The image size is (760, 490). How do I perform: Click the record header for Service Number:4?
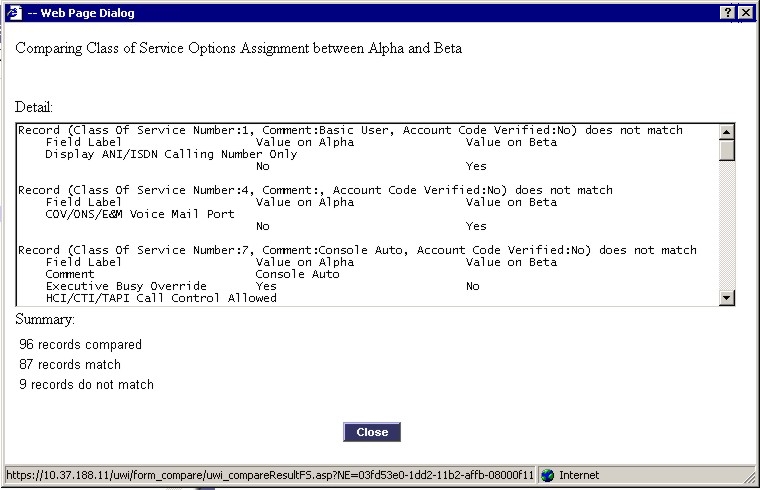coord(315,190)
